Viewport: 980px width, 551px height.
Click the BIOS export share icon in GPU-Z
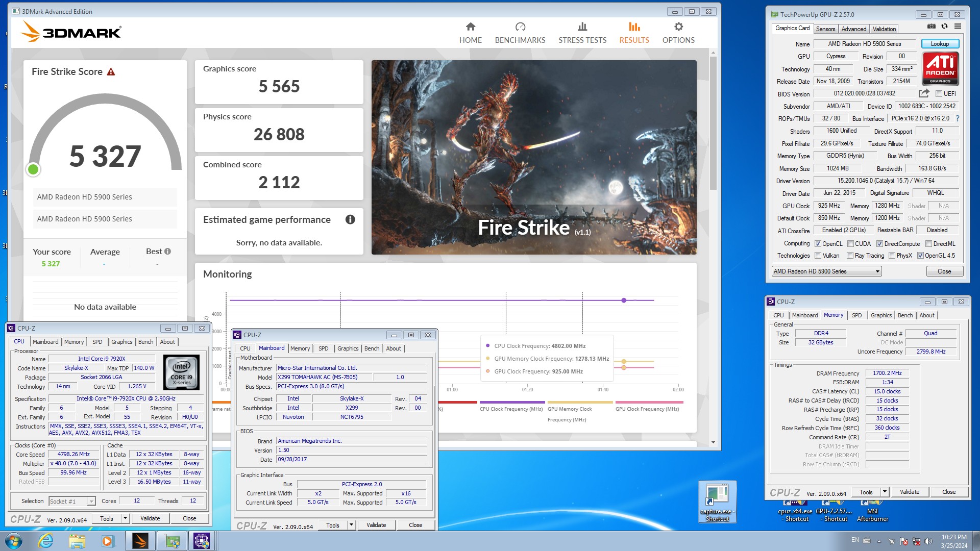click(x=924, y=93)
